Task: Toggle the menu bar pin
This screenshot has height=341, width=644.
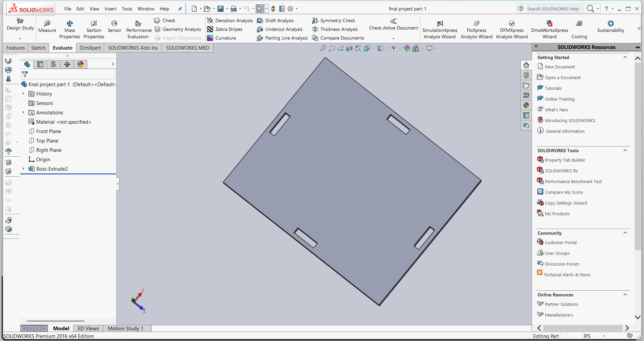Action: [x=180, y=9]
